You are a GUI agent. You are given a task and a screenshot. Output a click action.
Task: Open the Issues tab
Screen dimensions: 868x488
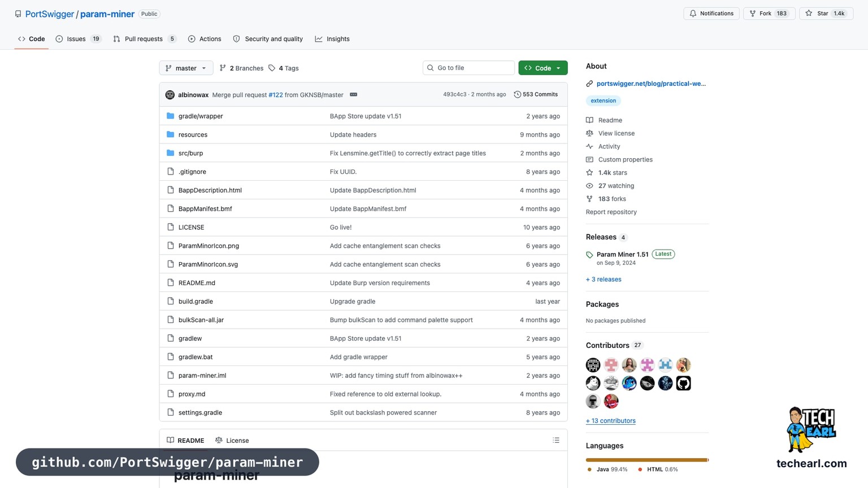(78, 39)
